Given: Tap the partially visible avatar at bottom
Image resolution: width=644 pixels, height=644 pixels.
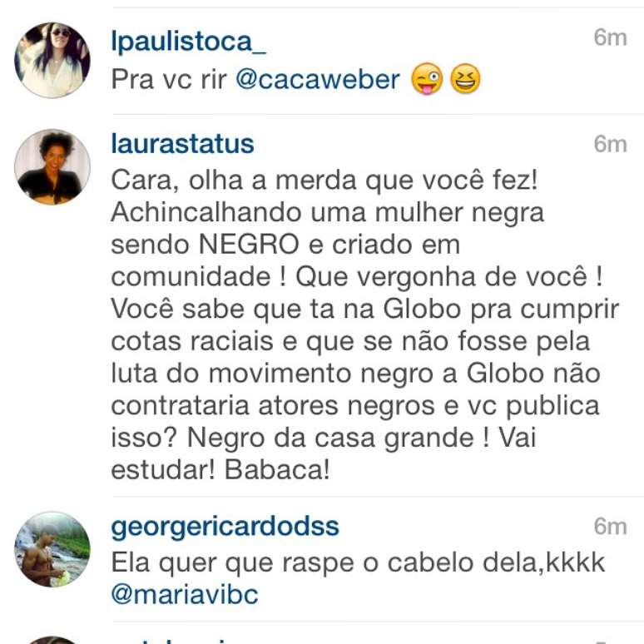Looking at the screenshot, I should (52, 640).
